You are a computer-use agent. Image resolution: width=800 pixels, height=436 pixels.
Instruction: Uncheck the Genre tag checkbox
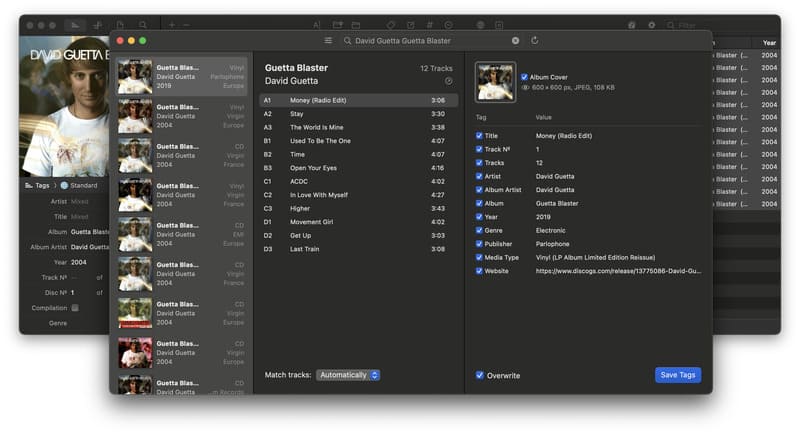click(x=479, y=230)
